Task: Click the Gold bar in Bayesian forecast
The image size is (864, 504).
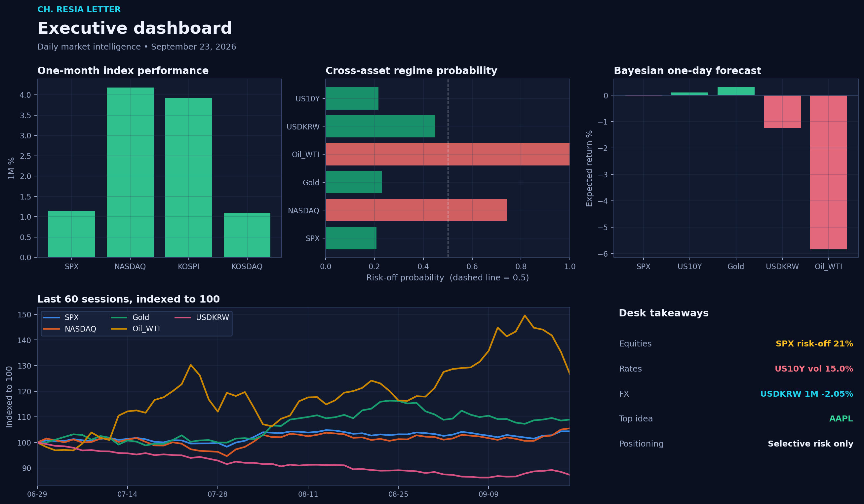Action: [736, 91]
